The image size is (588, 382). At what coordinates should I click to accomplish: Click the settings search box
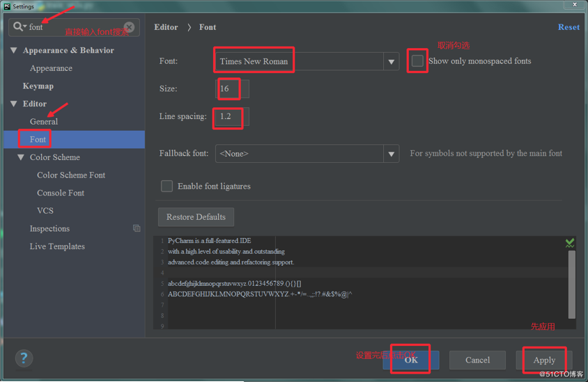pos(75,27)
